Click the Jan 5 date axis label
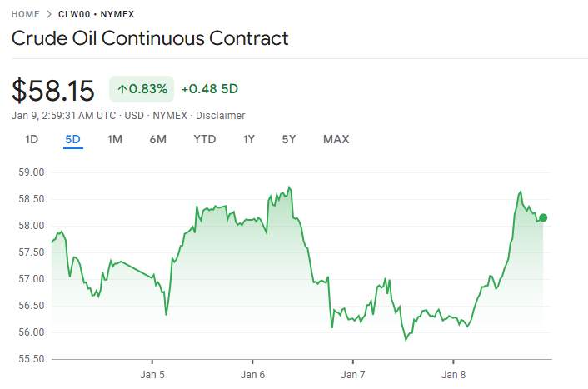Image resolution: width=588 pixels, height=389 pixels. tap(152, 375)
